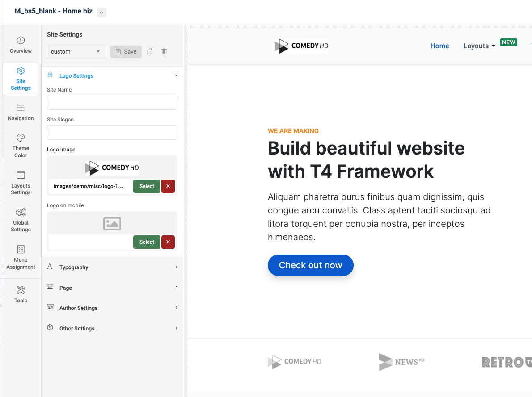Screen dimensions: 532x397
Task: Click the 'Logo on mobile' label
Action: click(x=65, y=205)
